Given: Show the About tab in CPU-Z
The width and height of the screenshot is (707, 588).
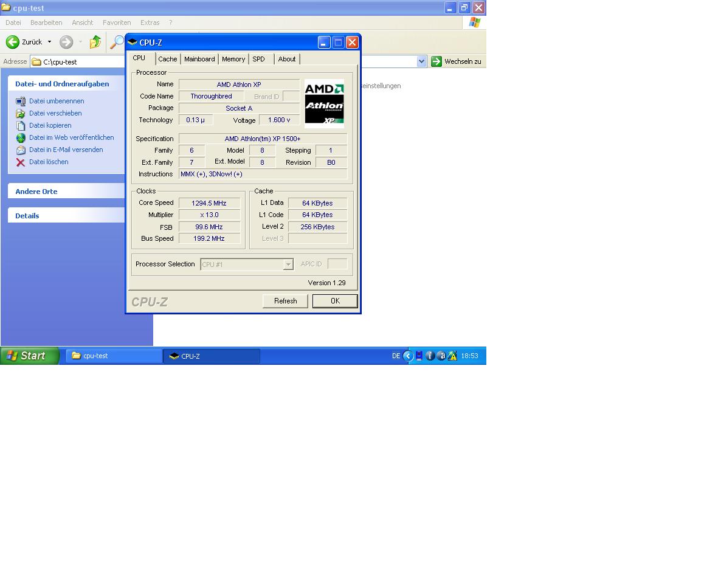Looking at the screenshot, I should (287, 59).
